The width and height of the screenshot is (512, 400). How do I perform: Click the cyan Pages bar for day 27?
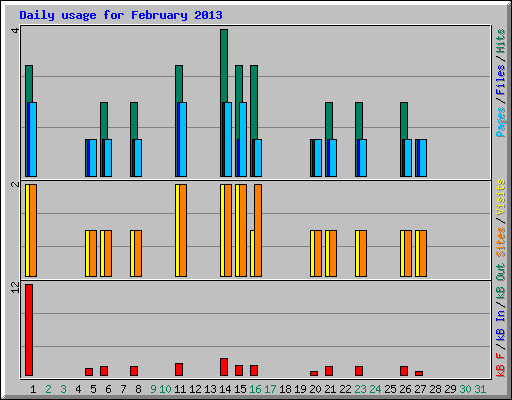pyautogui.click(x=423, y=158)
